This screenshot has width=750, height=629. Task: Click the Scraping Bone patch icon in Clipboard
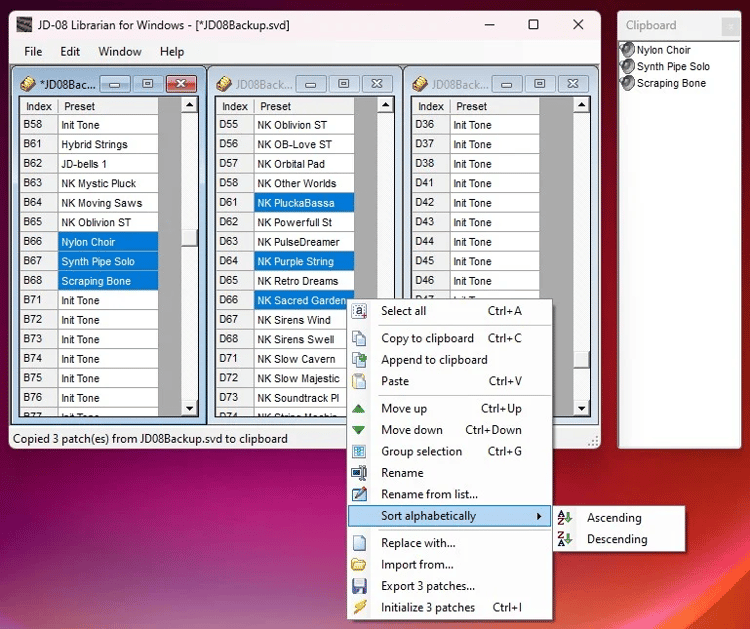tap(627, 83)
